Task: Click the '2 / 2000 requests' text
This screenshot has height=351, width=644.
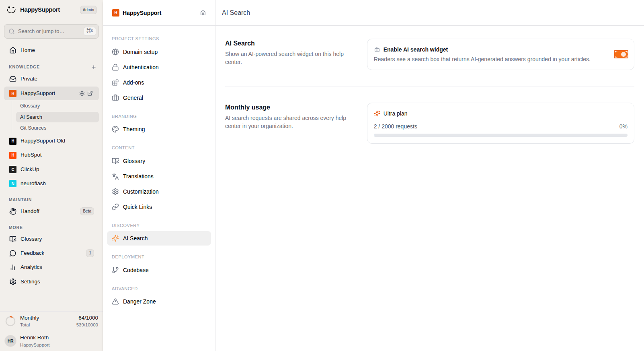Action: [396, 126]
